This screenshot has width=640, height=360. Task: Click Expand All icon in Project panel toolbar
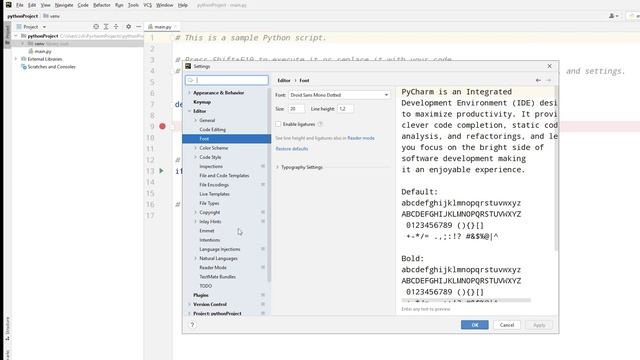pyautogui.click(x=106, y=27)
